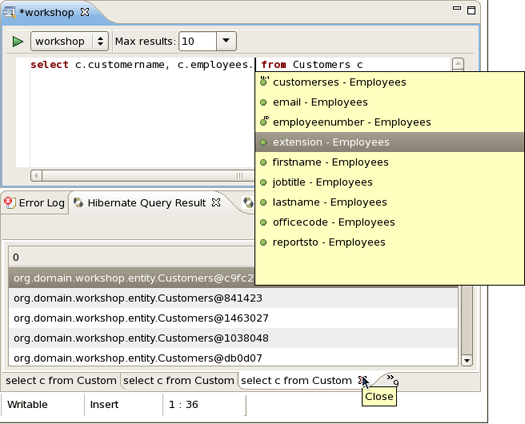Click up arrow of editor vertical scrollbar

point(458,64)
